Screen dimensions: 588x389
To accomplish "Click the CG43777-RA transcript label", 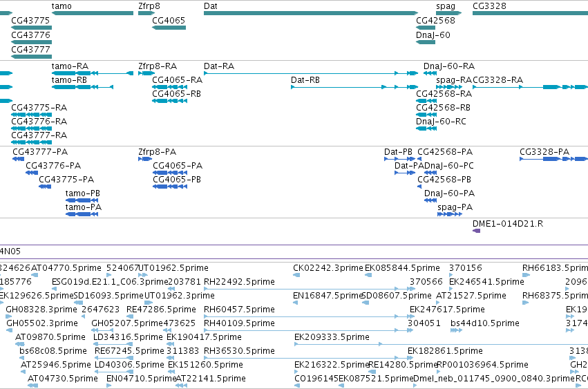I will click(39, 135).
